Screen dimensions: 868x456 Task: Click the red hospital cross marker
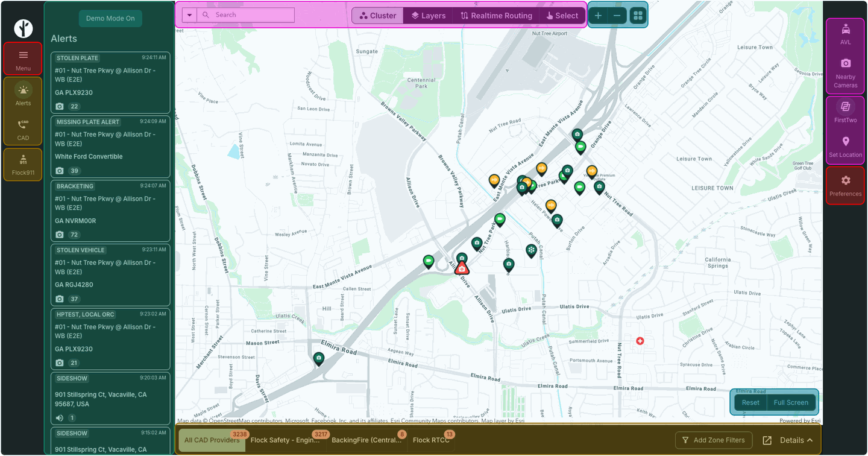(640, 341)
